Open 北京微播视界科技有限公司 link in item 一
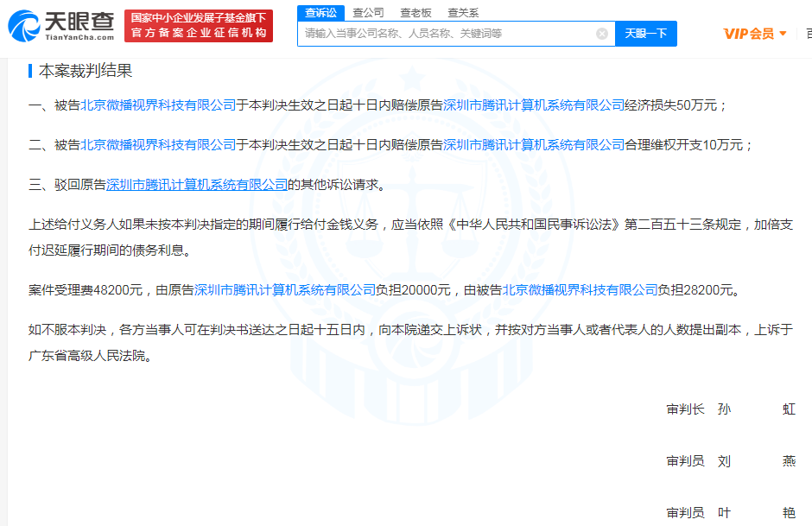Screen dimensions: 812x526 (158, 105)
